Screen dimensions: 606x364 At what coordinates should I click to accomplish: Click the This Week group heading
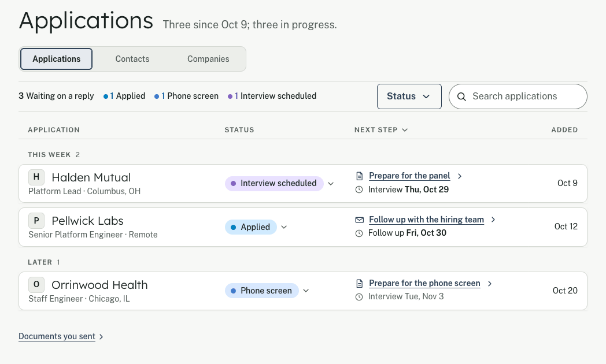tap(49, 155)
